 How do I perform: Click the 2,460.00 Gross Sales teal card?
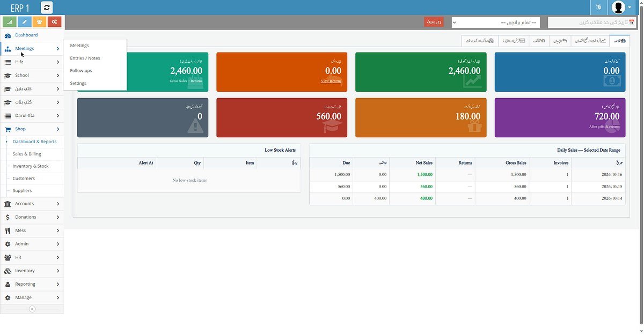coord(142,72)
